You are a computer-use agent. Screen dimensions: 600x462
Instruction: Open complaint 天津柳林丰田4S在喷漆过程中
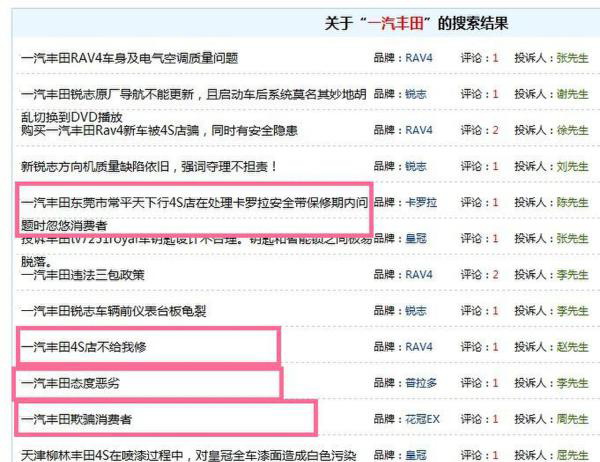tap(189, 455)
